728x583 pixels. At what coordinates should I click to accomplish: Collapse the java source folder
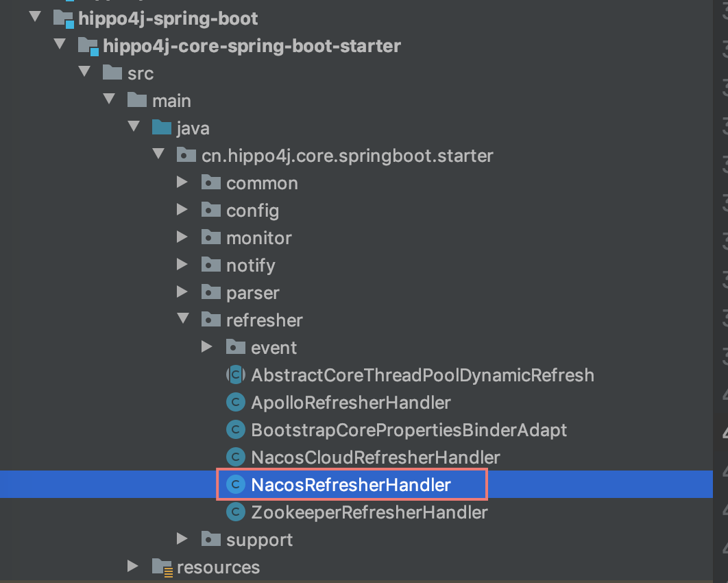(x=134, y=128)
